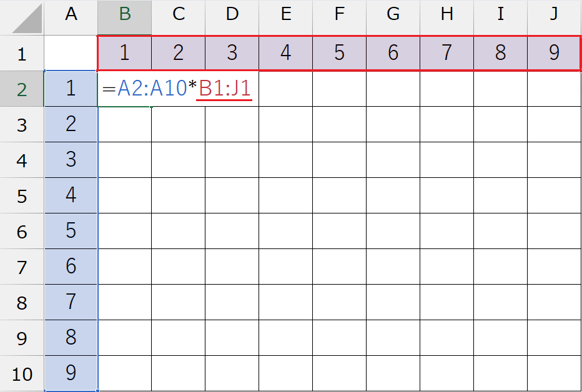
Task: Click cell J1 with value 9
Action: pyautogui.click(x=554, y=53)
